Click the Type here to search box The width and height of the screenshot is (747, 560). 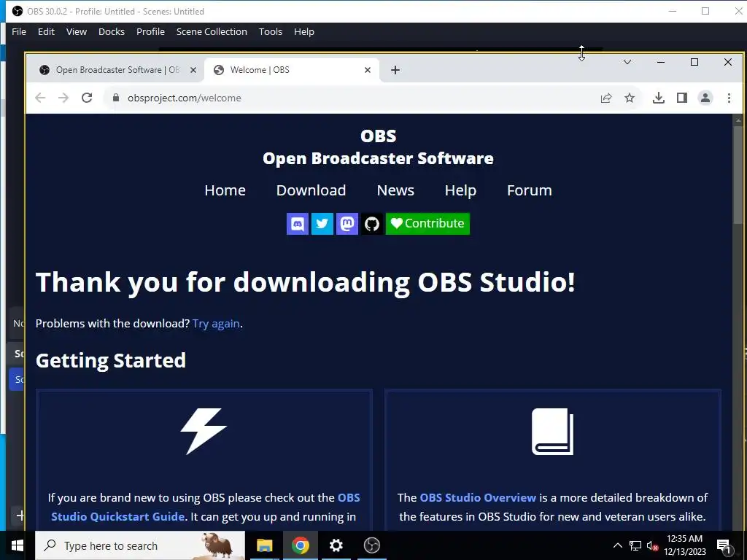tap(140, 545)
